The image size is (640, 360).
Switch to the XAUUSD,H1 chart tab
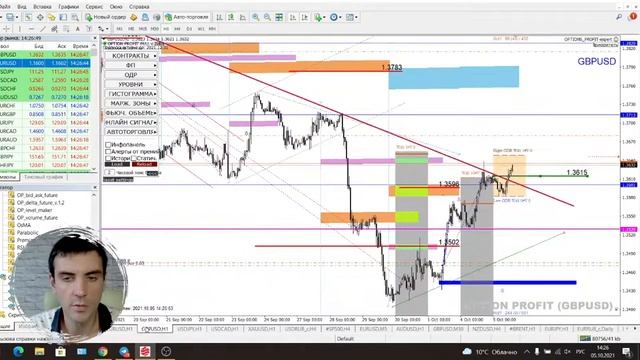tap(261, 329)
